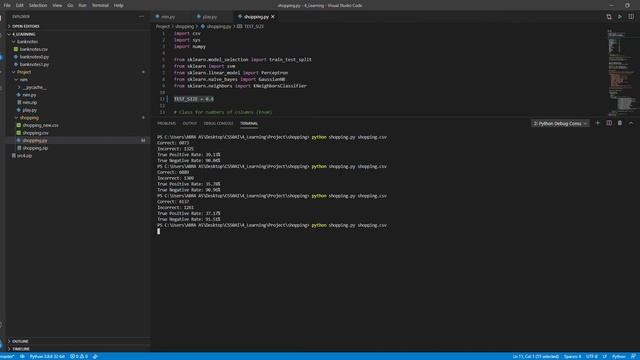Switch to the Terminal panel tab
The height and width of the screenshot is (360, 640).
tap(249, 123)
